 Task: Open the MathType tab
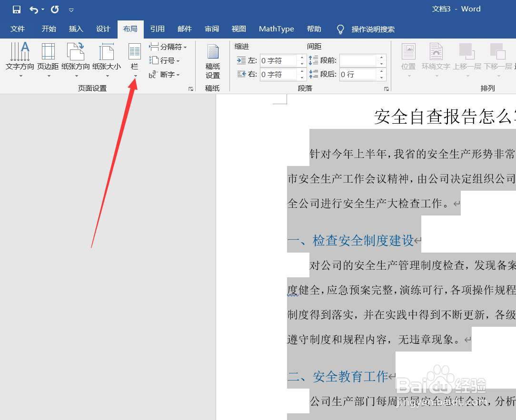click(x=277, y=29)
